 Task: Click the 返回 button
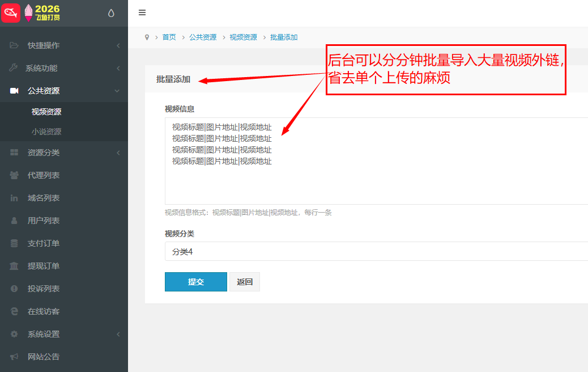[x=245, y=282]
